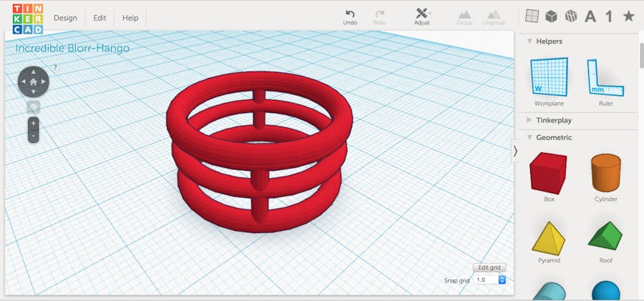Select the green Roof shape
Screen dimensions: 644x301
(606, 242)
